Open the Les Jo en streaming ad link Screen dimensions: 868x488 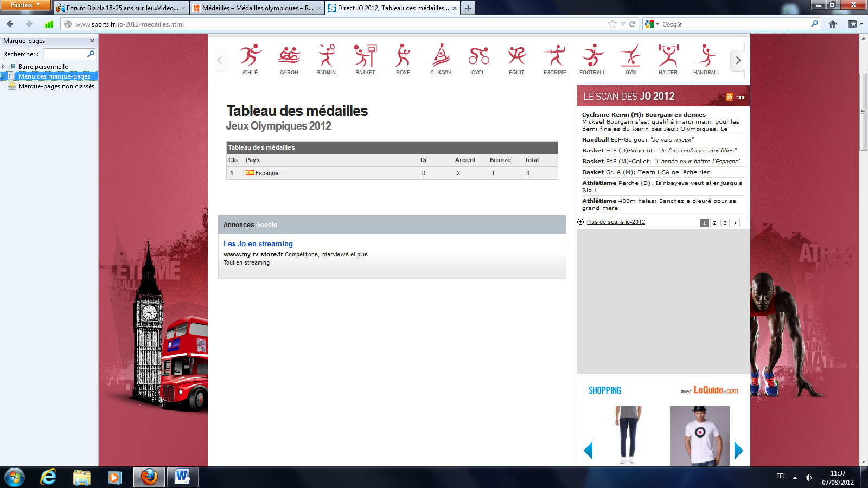(258, 243)
